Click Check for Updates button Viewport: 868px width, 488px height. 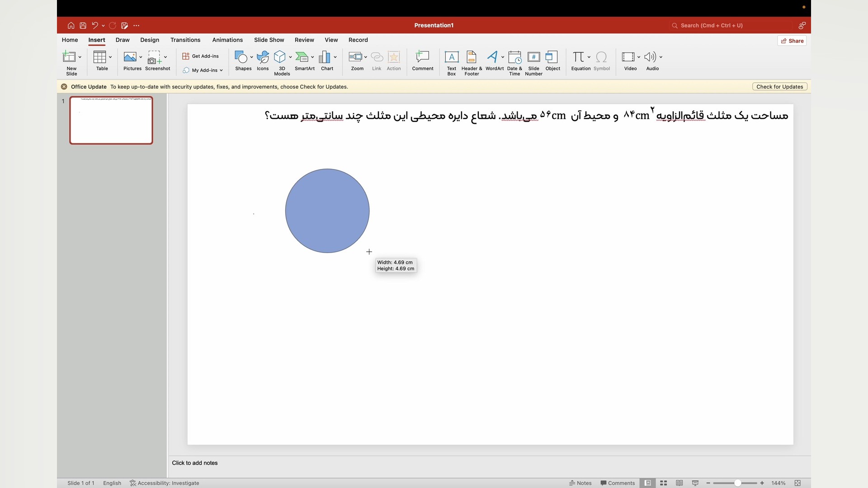pos(779,87)
